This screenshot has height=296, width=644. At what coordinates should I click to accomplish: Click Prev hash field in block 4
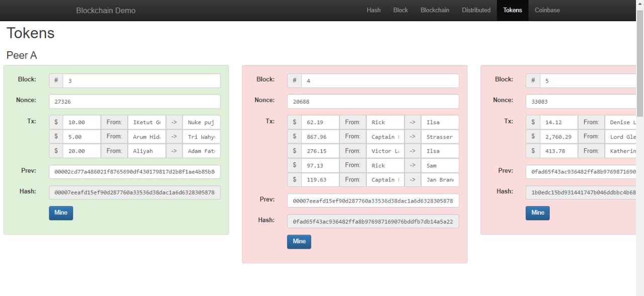[373, 201]
